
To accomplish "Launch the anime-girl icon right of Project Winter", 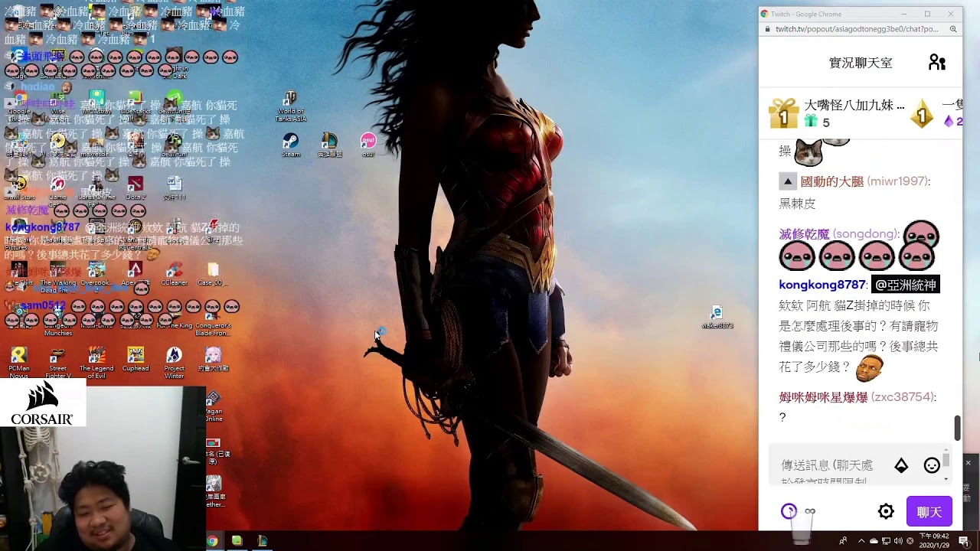I will 213,360.
